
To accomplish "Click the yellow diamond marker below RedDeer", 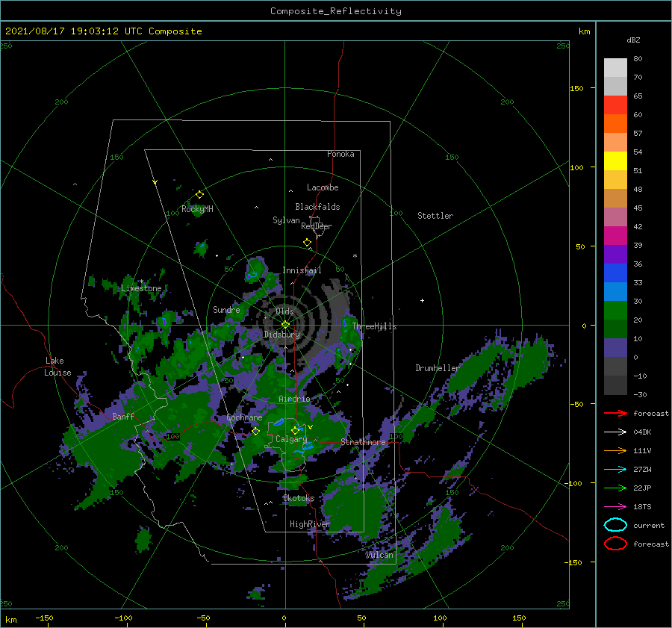I will [x=308, y=243].
